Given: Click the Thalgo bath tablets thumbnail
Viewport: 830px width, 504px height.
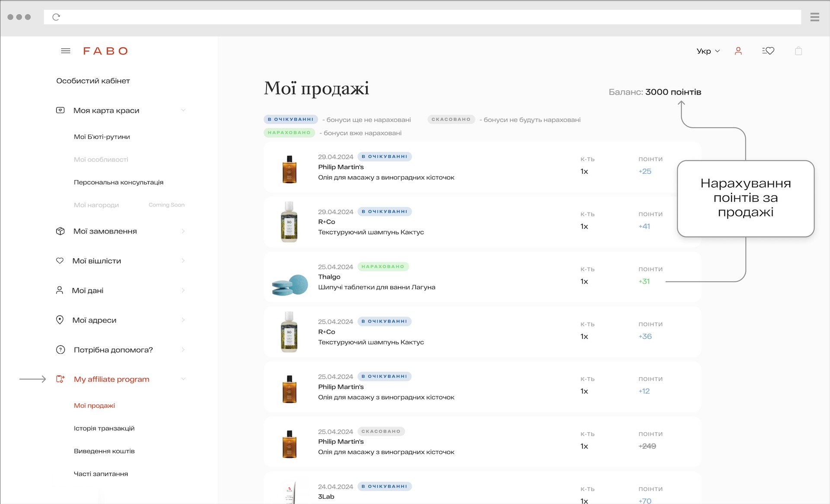Looking at the screenshot, I should [290, 284].
